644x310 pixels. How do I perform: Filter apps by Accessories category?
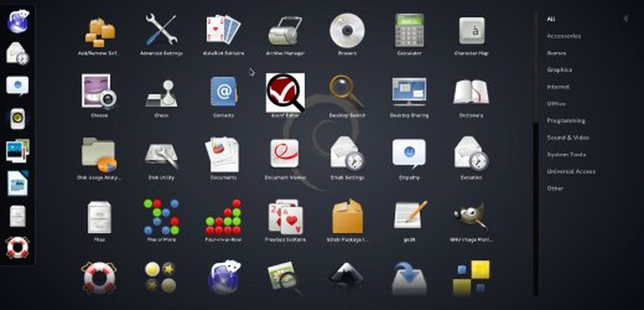click(563, 36)
